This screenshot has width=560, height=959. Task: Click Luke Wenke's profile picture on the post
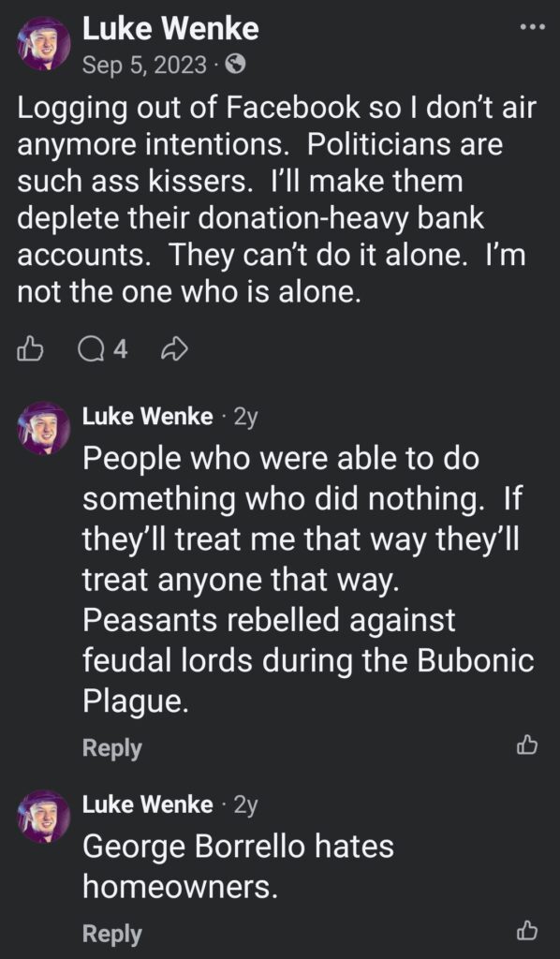(41, 38)
